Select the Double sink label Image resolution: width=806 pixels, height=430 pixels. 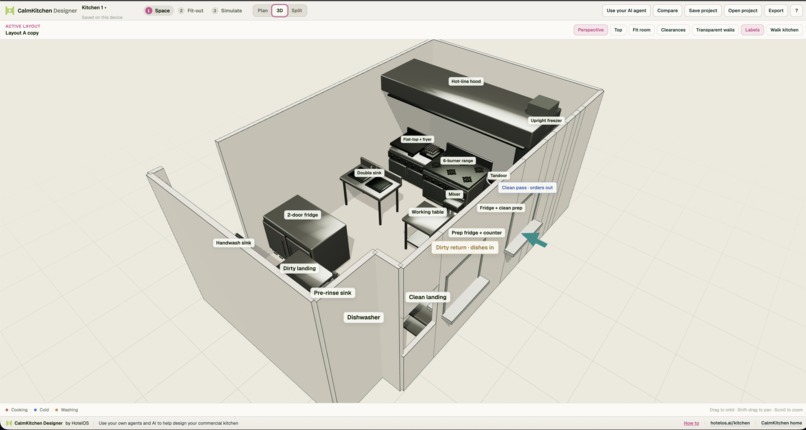pyautogui.click(x=369, y=173)
